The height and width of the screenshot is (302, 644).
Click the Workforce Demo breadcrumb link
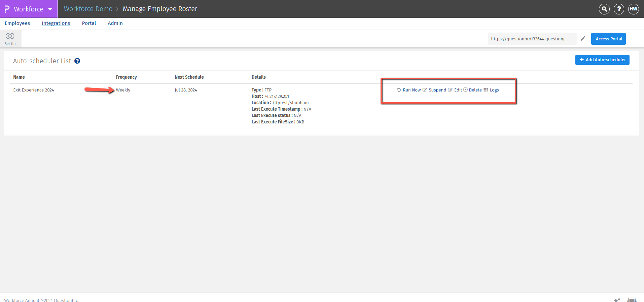[x=88, y=9]
